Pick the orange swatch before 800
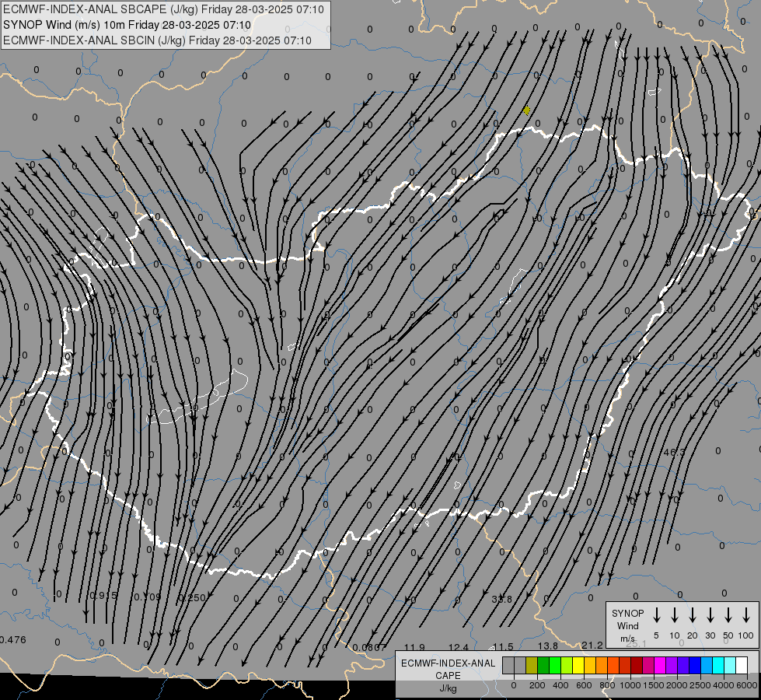 (x=602, y=666)
